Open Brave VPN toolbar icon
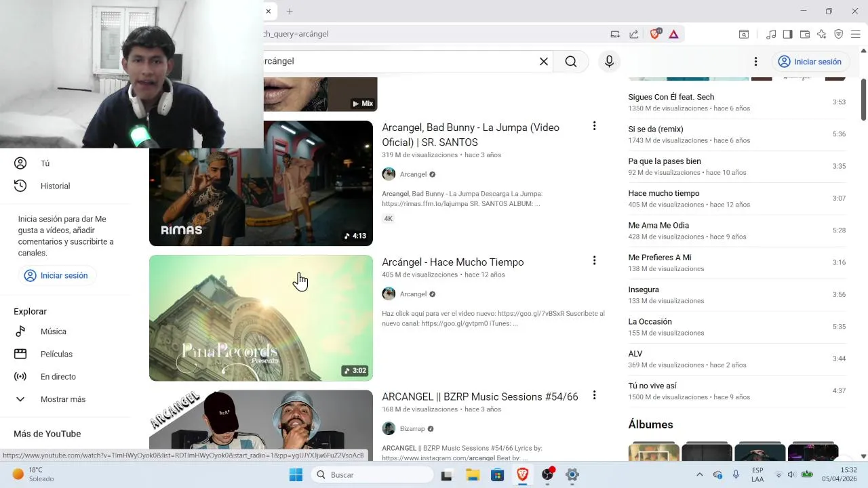This screenshot has height=488, width=868. pos(839,34)
